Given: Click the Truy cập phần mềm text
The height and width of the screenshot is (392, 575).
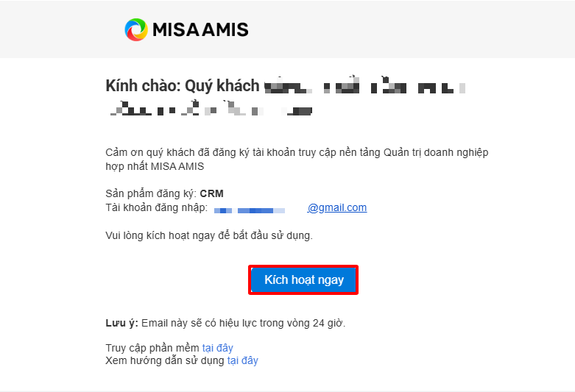Looking at the screenshot, I should (152, 348).
